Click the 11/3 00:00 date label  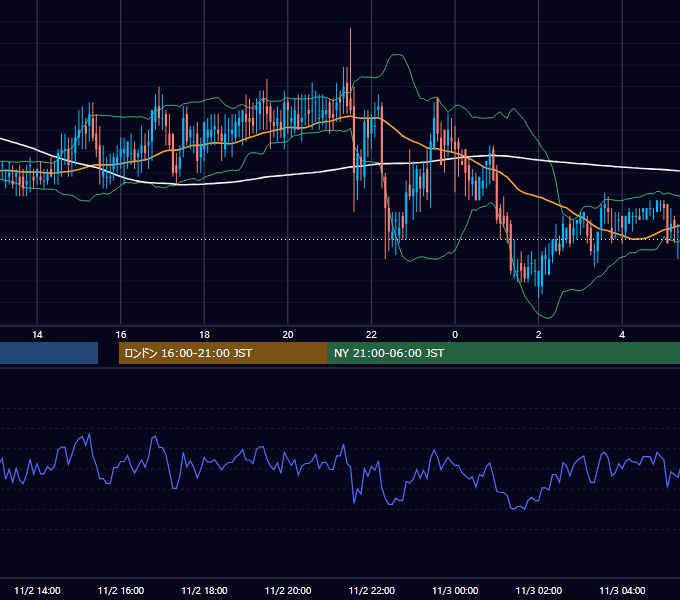[455, 590]
